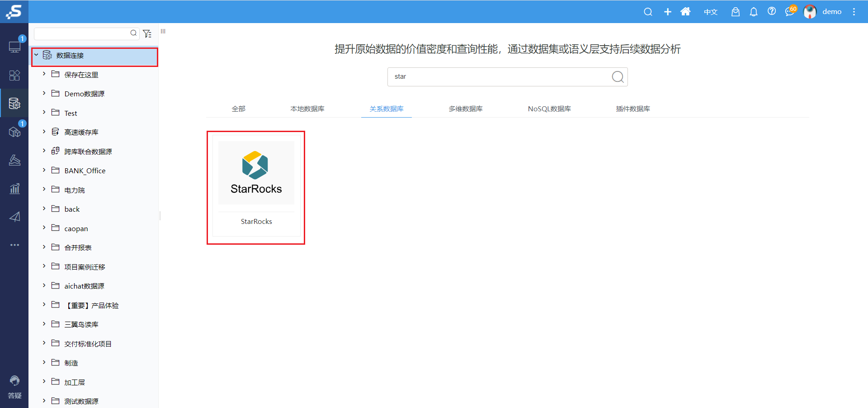Image resolution: width=868 pixels, height=408 pixels.
Task: Open the marketplace bag icon
Action: point(736,12)
